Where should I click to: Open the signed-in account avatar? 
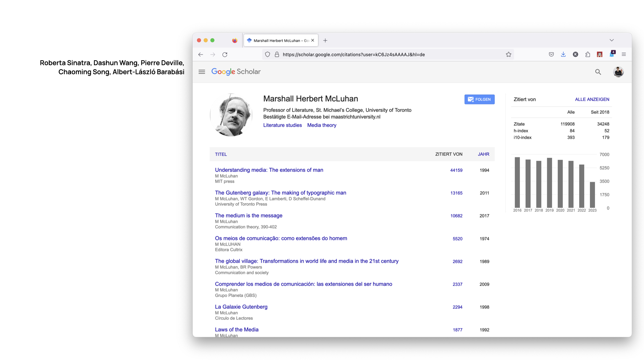pos(618,72)
